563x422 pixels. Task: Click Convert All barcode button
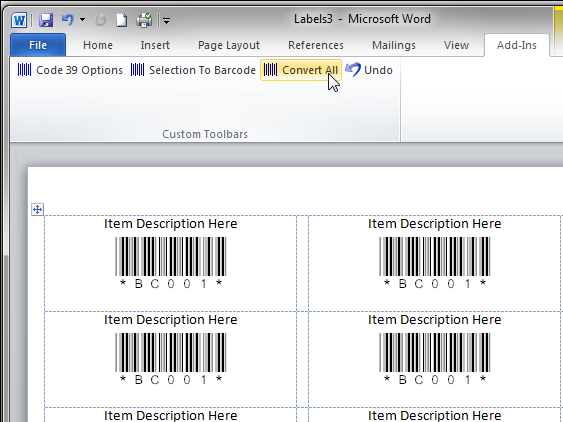point(301,70)
